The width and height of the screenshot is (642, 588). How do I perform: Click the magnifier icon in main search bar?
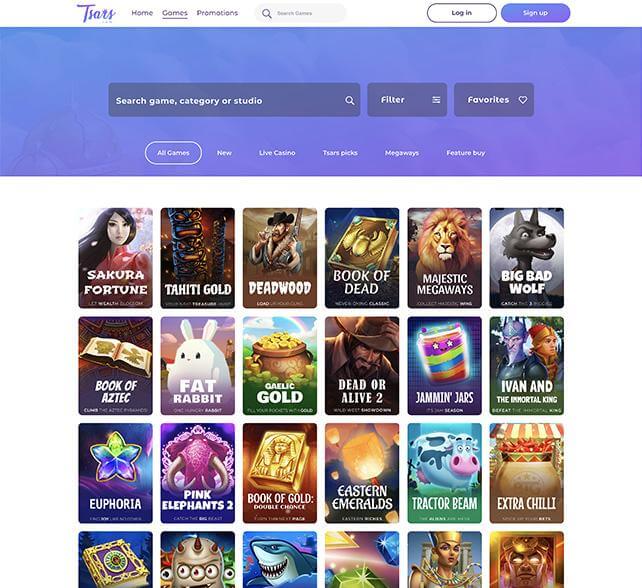(x=350, y=100)
